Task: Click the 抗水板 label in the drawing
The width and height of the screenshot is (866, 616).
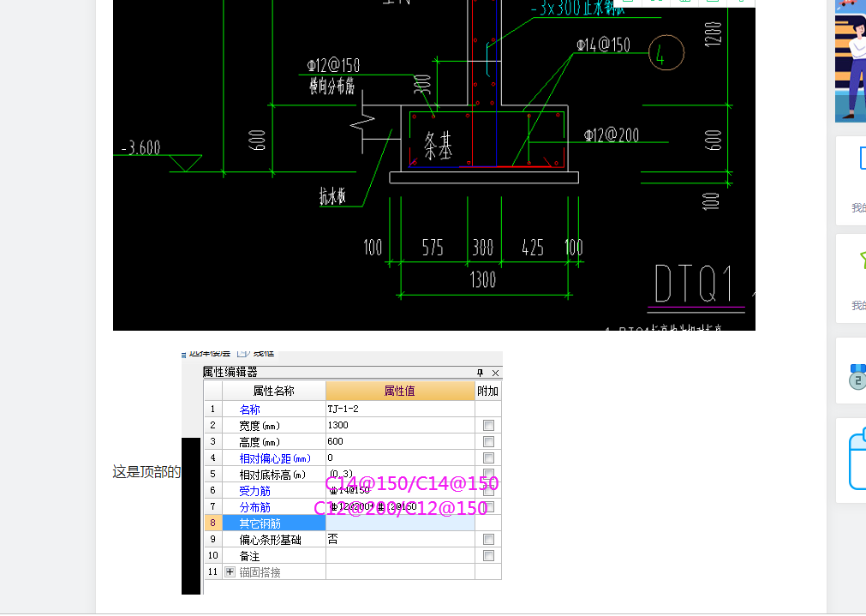Action: pyautogui.click(x=332, y=195)
